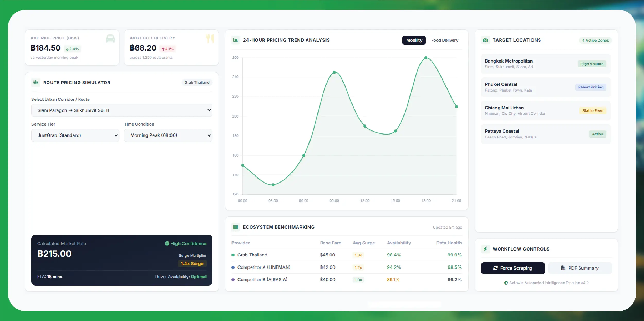
Task: Click the ฿215.00 calculated market rate
Action: tap(54, 254)
